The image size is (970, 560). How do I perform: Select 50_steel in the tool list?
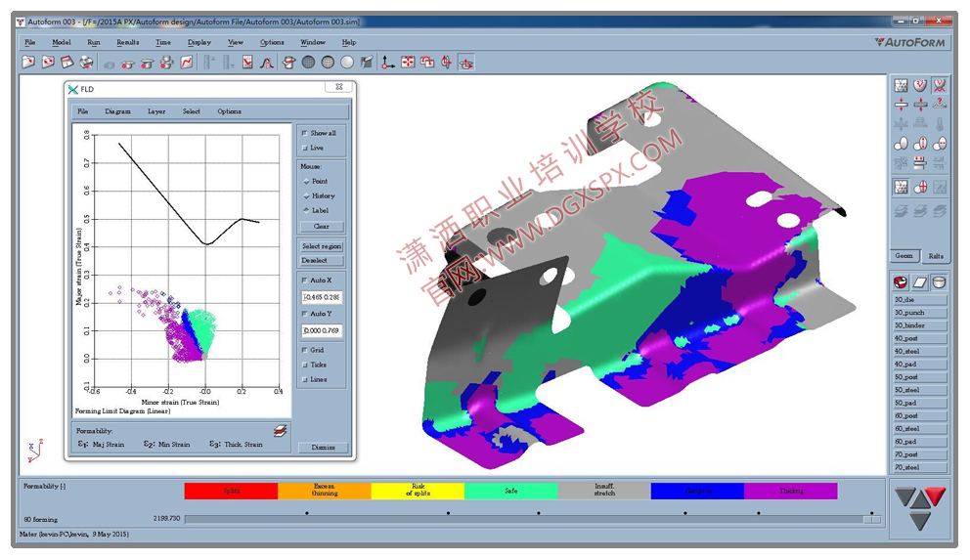(920, 390)
